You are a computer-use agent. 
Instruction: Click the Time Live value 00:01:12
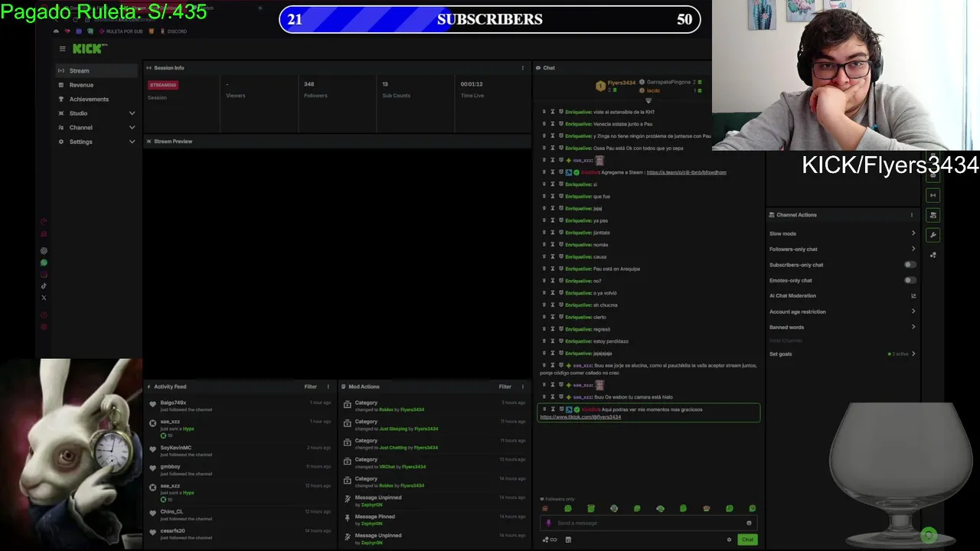click(x=472, y=84)
